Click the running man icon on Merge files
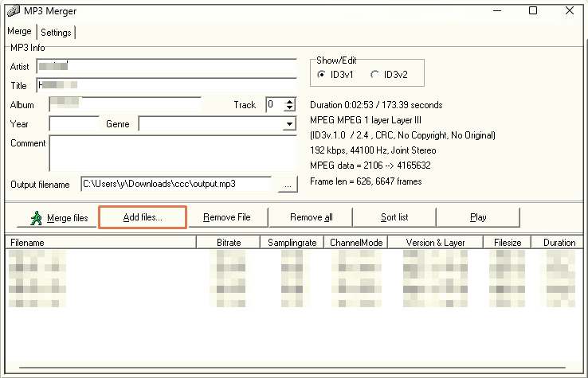Viewport: 588px width, 378px height. (x=36, y=218)
